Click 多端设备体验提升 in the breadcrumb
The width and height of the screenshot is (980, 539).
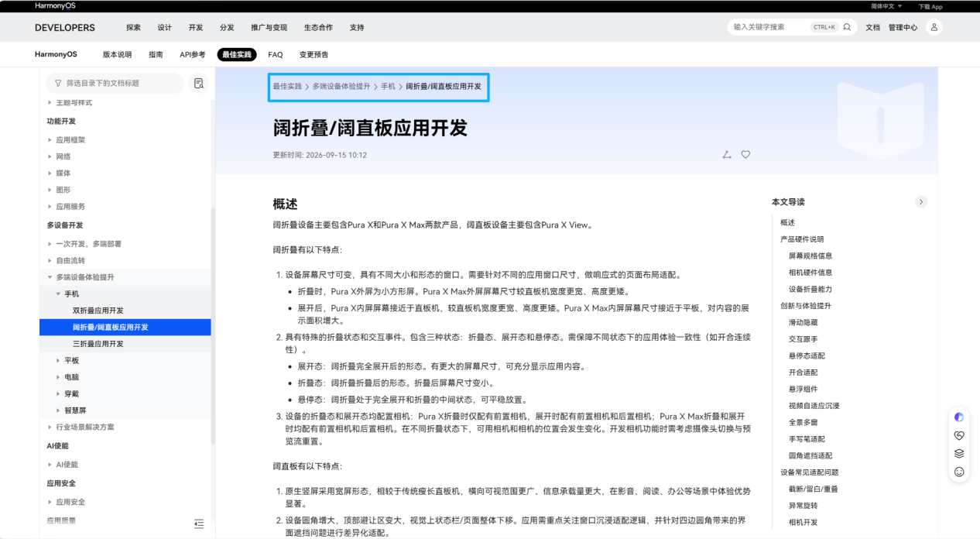click(x=341, y=87)
